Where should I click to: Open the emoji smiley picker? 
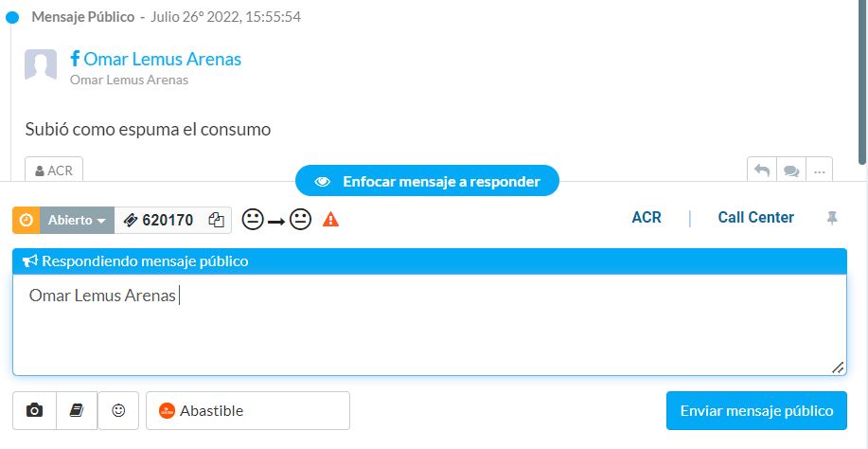(x=118, y=411)
